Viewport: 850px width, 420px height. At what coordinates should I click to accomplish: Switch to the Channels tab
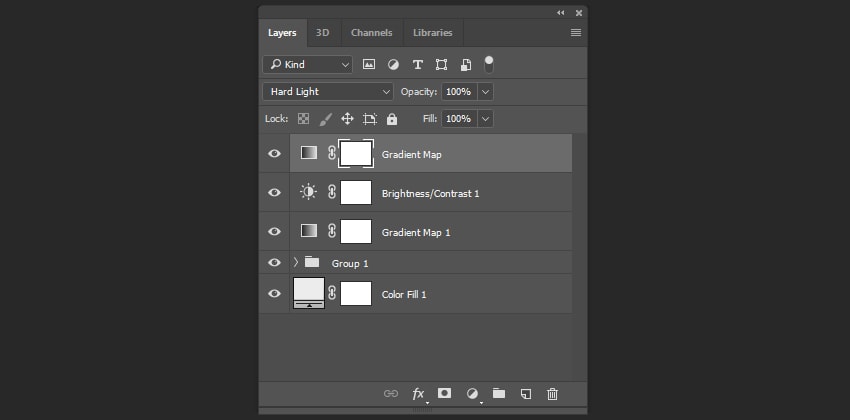point(371,33)
